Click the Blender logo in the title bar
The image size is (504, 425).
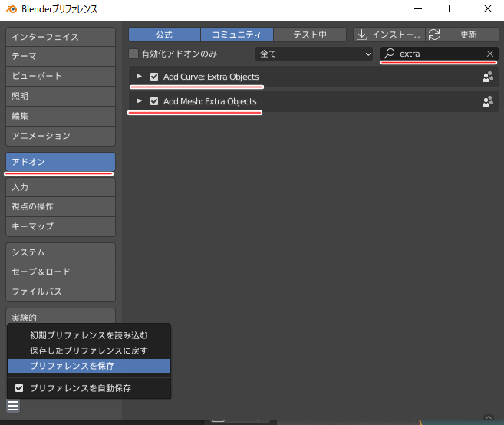tap(11, 8)
